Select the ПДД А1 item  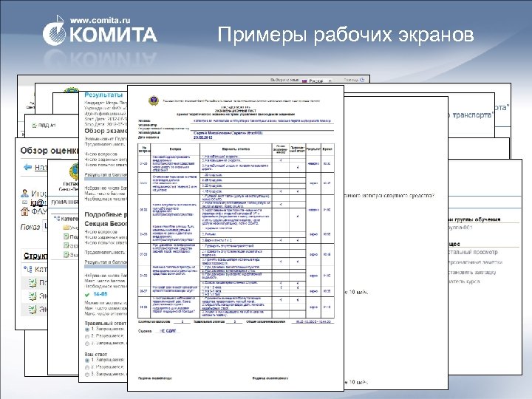pos(47,126)
